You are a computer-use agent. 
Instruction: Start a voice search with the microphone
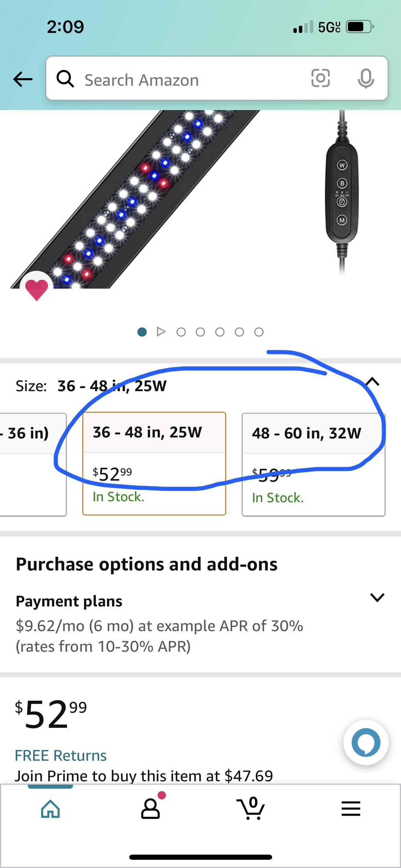coord(365,79)
